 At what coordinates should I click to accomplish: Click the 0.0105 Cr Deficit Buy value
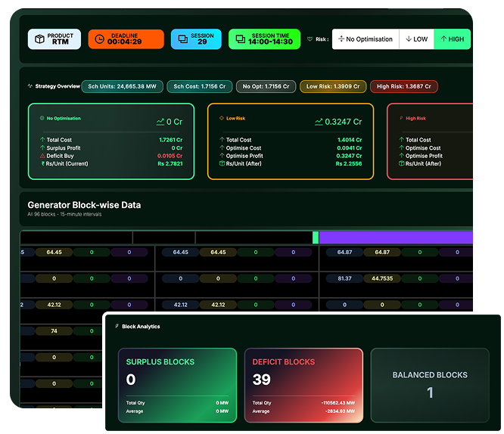170,156
